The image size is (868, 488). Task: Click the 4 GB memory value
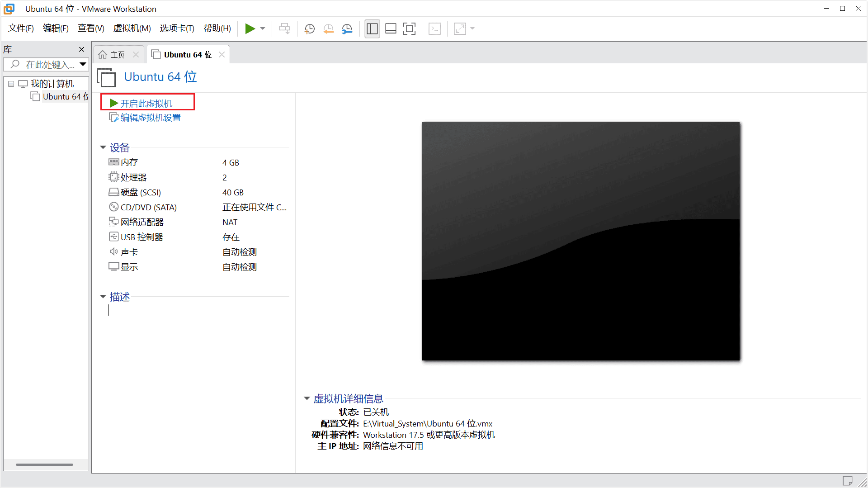(x=231, y=163)
